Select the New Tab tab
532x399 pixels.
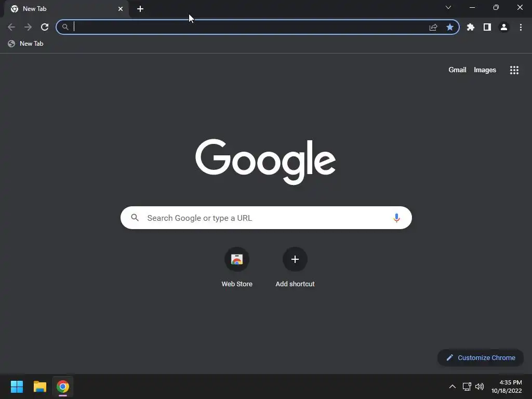(66, 9)
